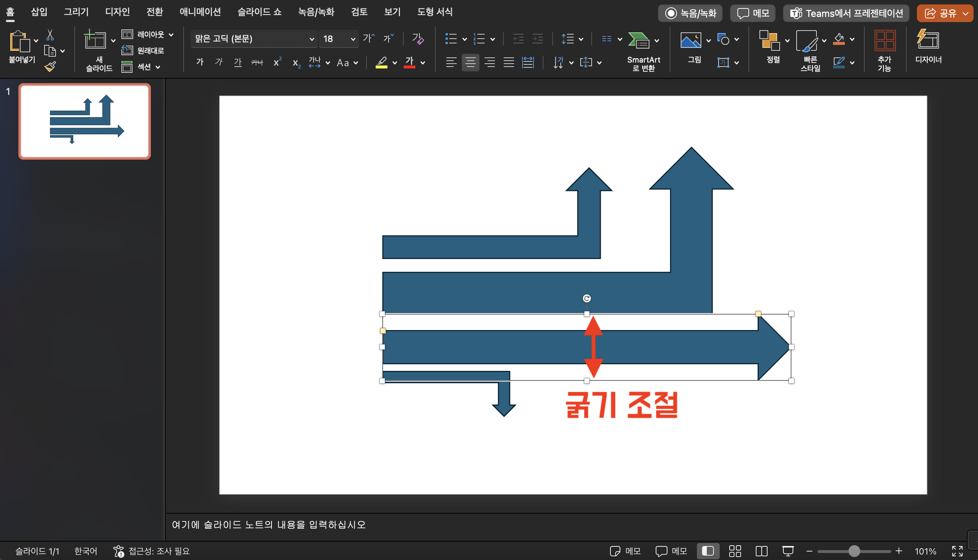Click the top Comments (메모) button
Viewport: 978px width, 560px height.
(x=752, y=13)
